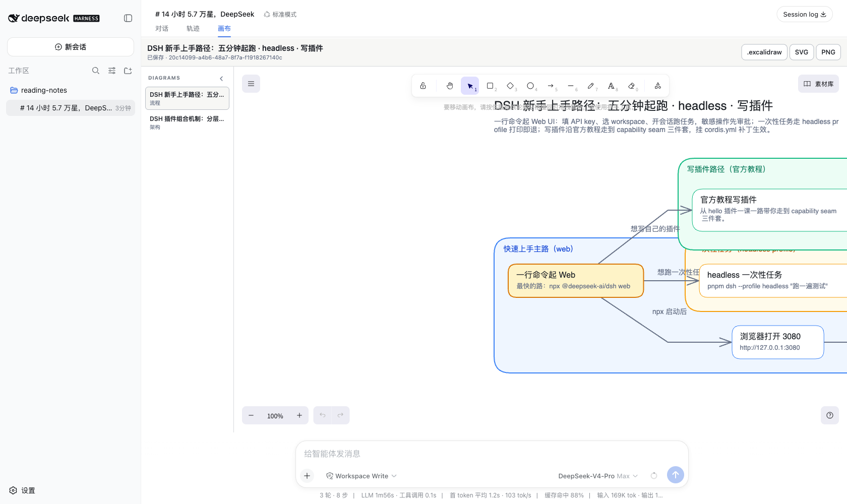Export diagram as .excalidraw
Image resolution: width=847 pixels, height=504 pixels.
[x=764, y=52]
